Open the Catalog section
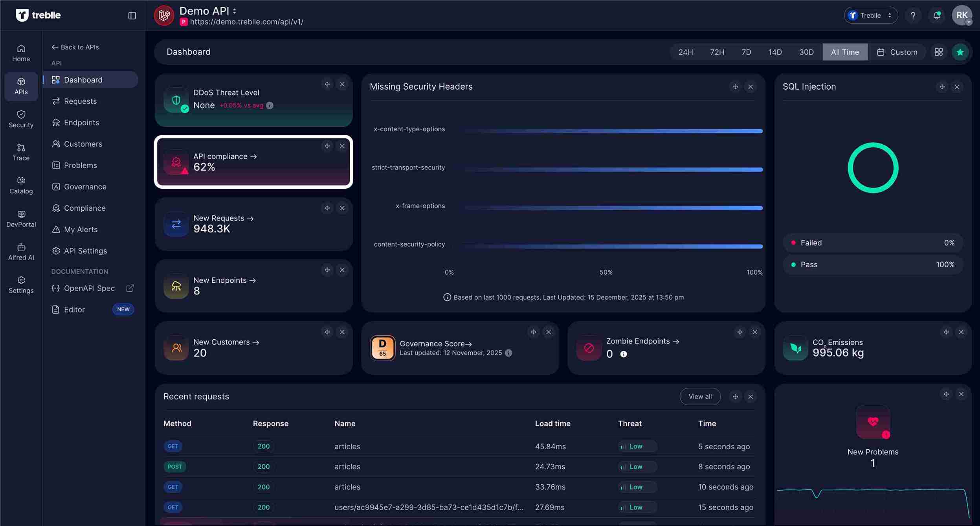 [21, 185]
